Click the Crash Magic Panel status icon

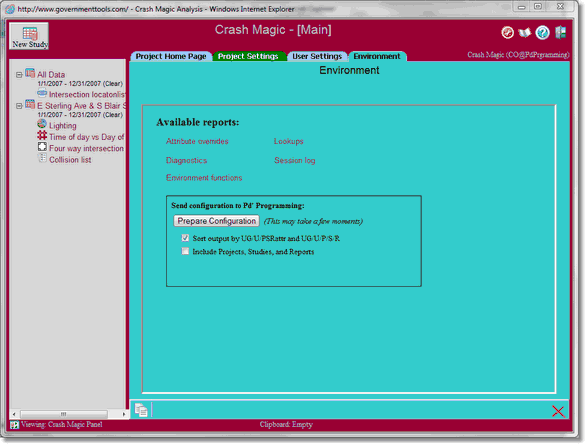coord(14,425)
